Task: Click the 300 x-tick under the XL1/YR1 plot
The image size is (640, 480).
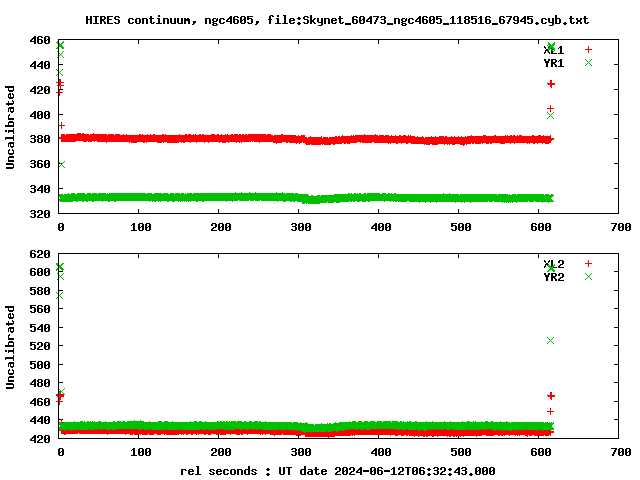Action: click(x=301, y=227)
